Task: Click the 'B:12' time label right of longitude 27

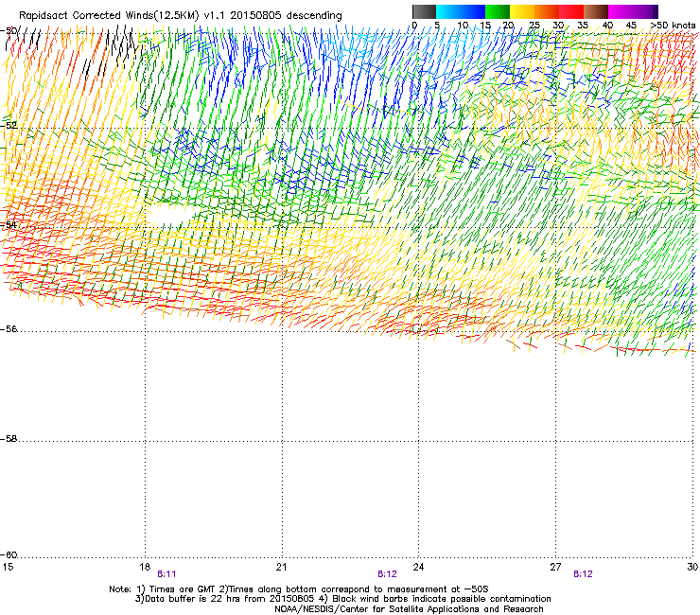Action: click(583, 574)
